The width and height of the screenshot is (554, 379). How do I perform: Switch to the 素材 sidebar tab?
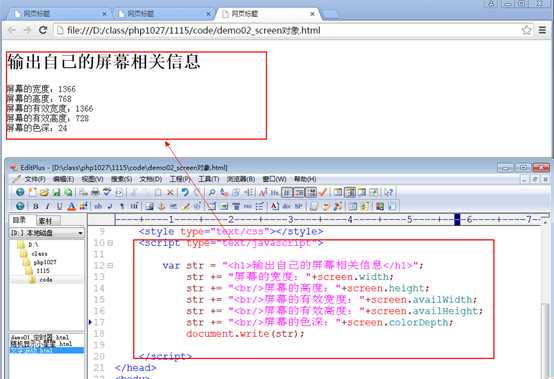coord(48,221)
